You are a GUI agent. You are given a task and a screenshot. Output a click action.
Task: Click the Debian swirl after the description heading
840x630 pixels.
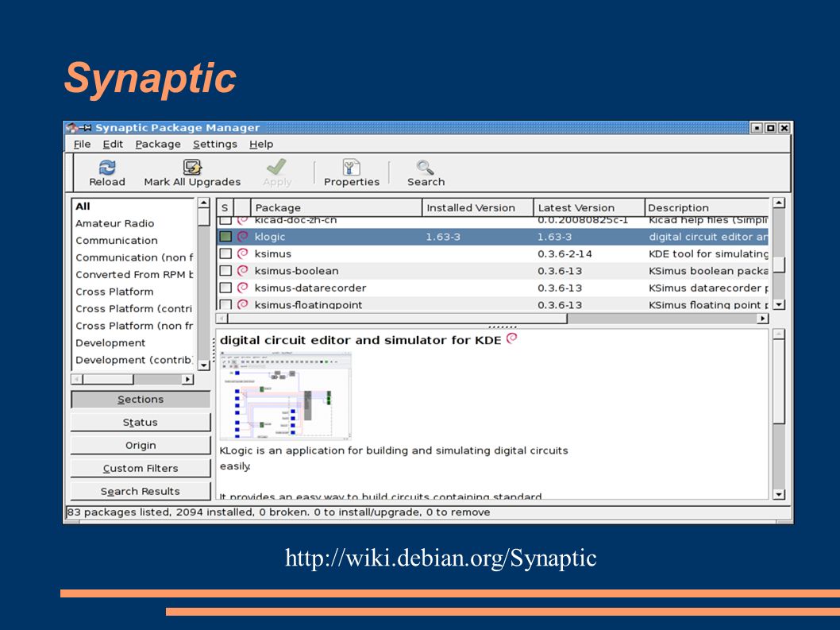coord(512,338)
